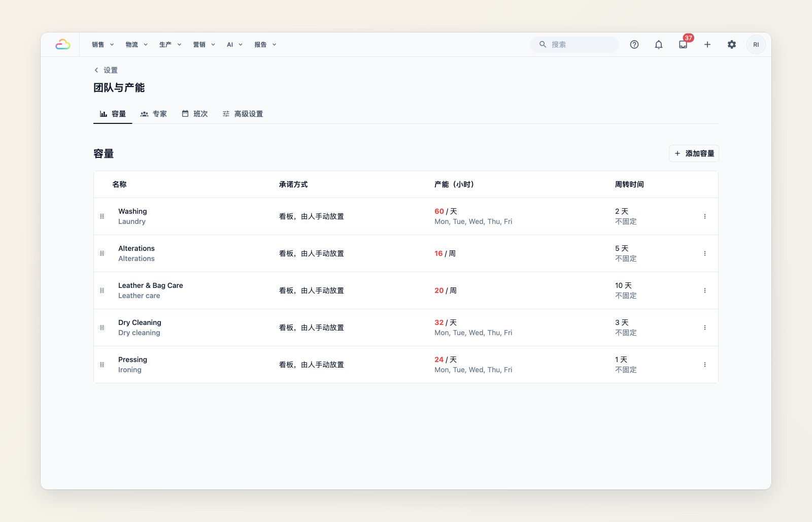The width and height of the screenshot is (812, 522).
Task: Open the Washing capacity name
Action: 132,211
